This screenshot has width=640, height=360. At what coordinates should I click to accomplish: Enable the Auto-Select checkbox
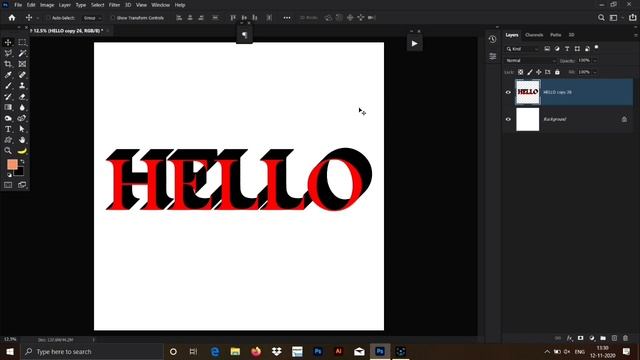coord(48,18)
